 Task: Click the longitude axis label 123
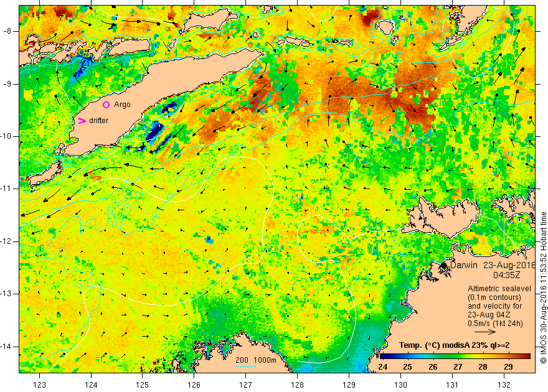(x=39, y=385)
